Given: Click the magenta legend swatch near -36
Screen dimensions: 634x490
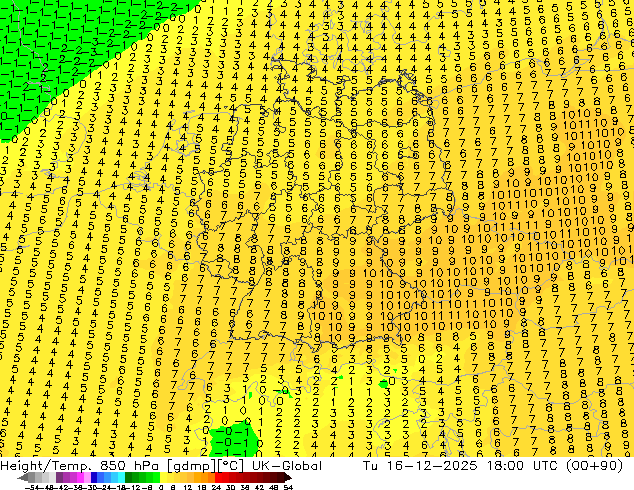Looking at the screenshot, I should coord(80,477).
